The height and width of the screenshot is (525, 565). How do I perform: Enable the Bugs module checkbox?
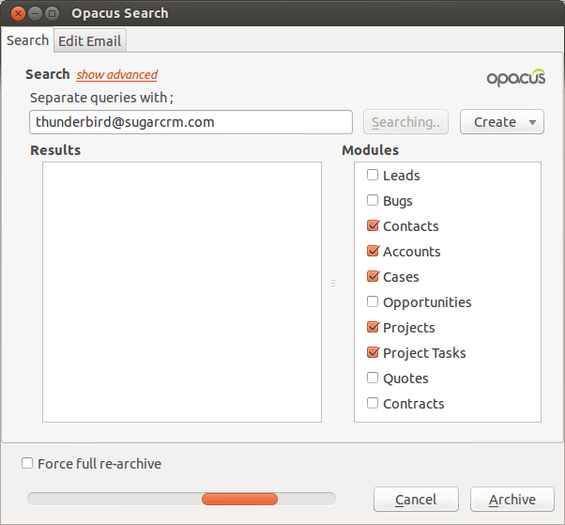pos(372,200)
